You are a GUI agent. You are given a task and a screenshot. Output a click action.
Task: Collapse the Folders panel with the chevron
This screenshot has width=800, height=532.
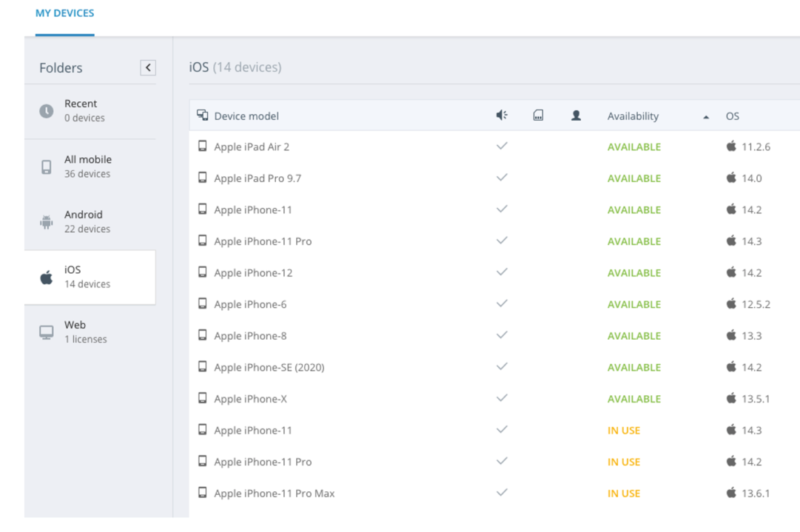tap(148, 68)
